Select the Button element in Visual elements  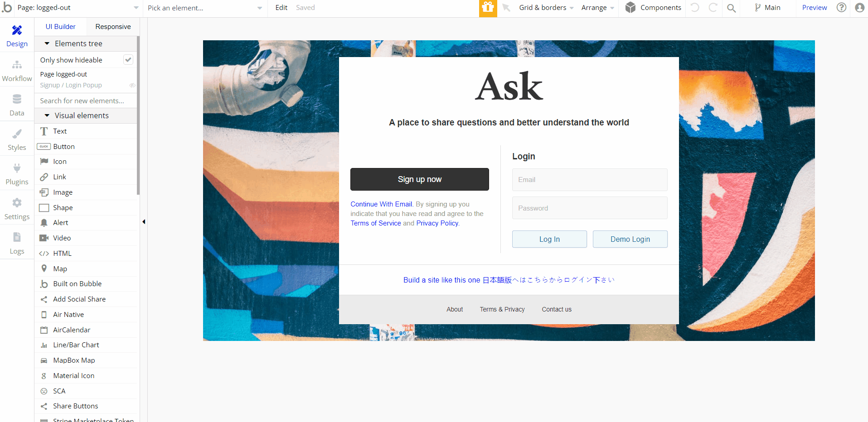86,147
